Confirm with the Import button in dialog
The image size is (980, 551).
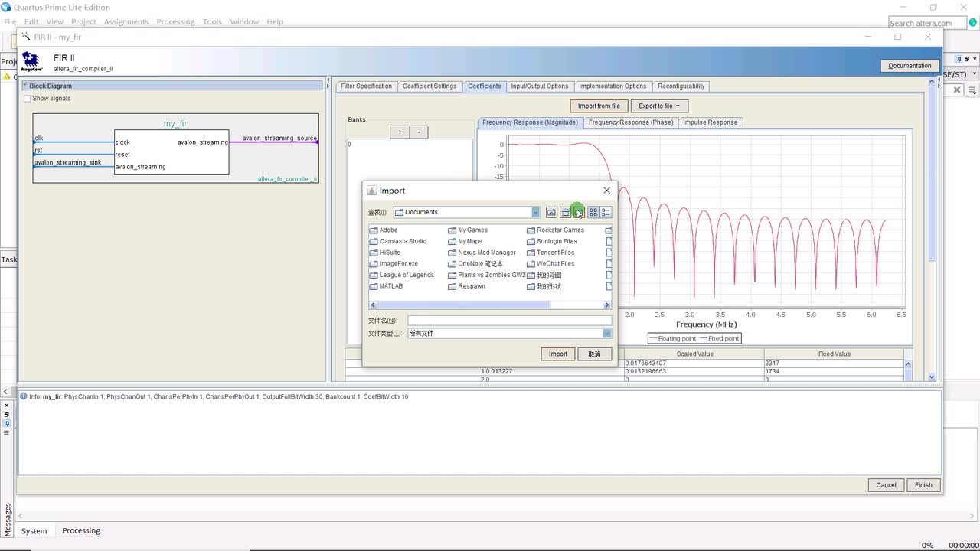coord(558,354)
